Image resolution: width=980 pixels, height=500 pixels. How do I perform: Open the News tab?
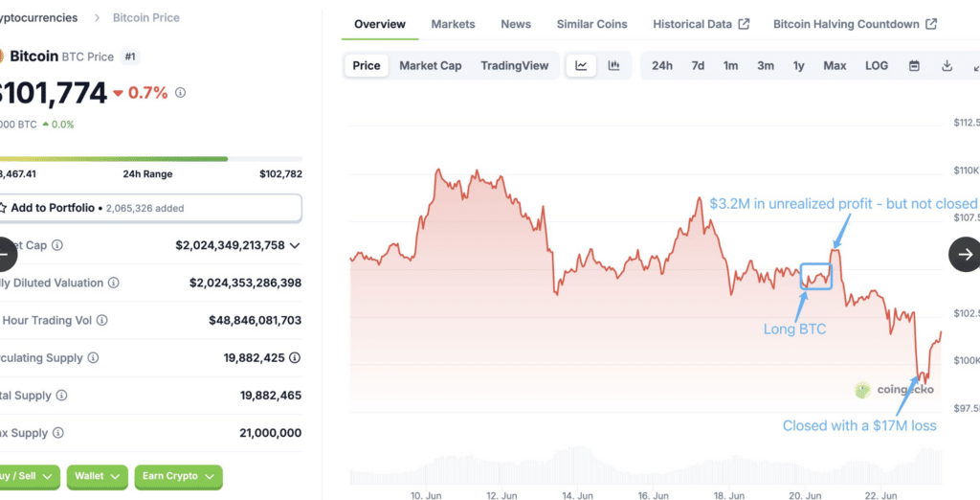pos(516,24)
